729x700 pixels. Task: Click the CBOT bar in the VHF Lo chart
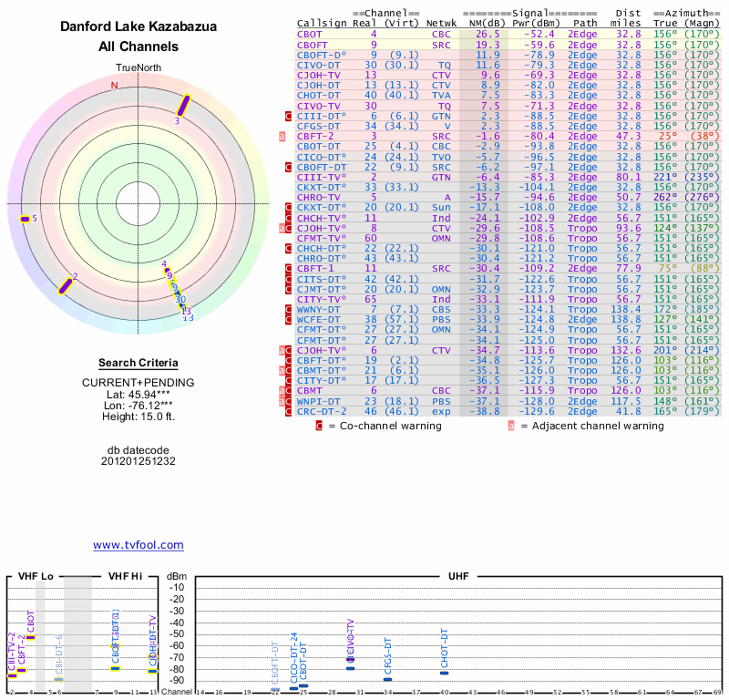pos(30,636)
